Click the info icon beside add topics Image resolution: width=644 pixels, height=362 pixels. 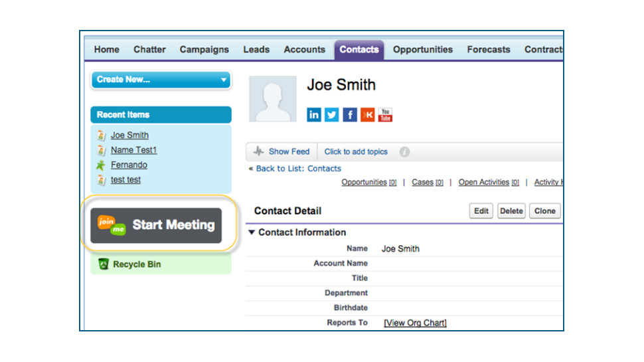click(404, 152)
